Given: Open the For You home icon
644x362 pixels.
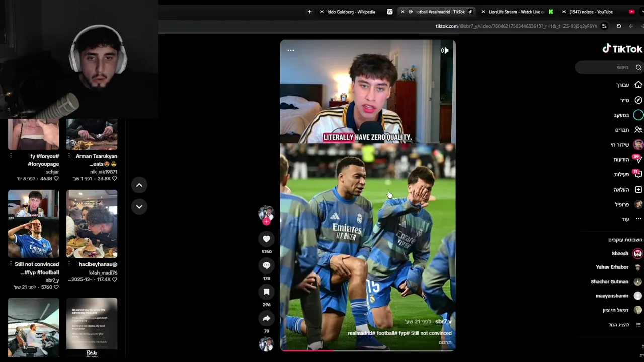Looking at the screenshot, I should 638,85.
